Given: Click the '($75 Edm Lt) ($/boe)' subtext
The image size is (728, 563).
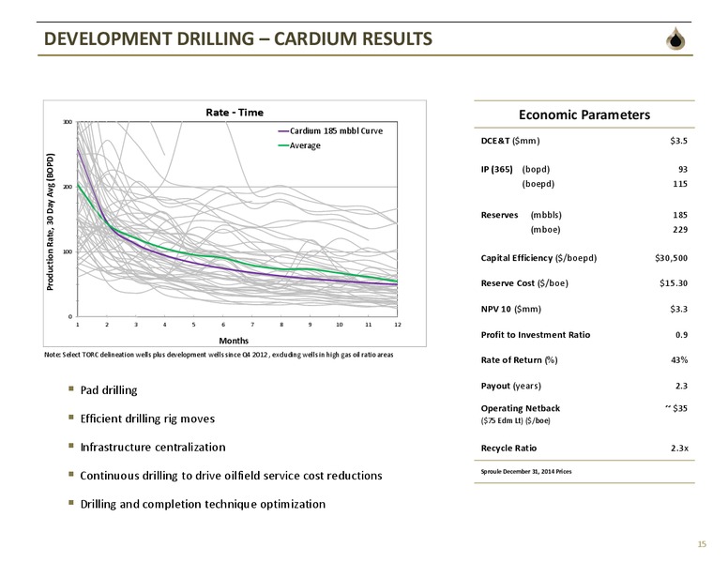Looking at the screenshot, I should pyautogui.click(x=515, y=421).
